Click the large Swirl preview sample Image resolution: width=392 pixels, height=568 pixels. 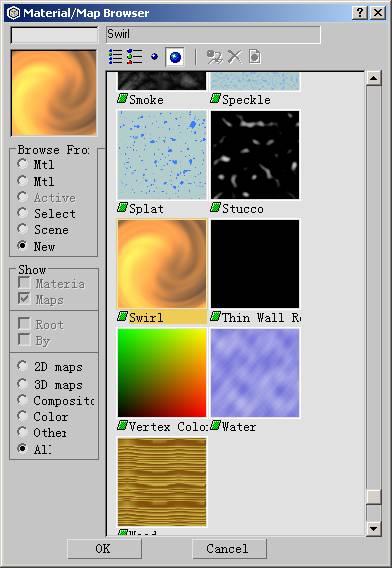54,93
